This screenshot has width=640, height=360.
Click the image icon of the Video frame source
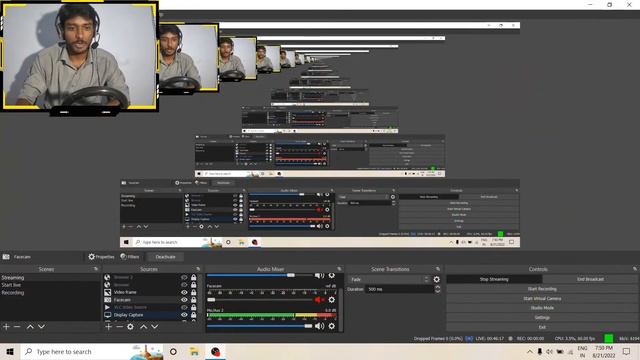tap(107, 292)
